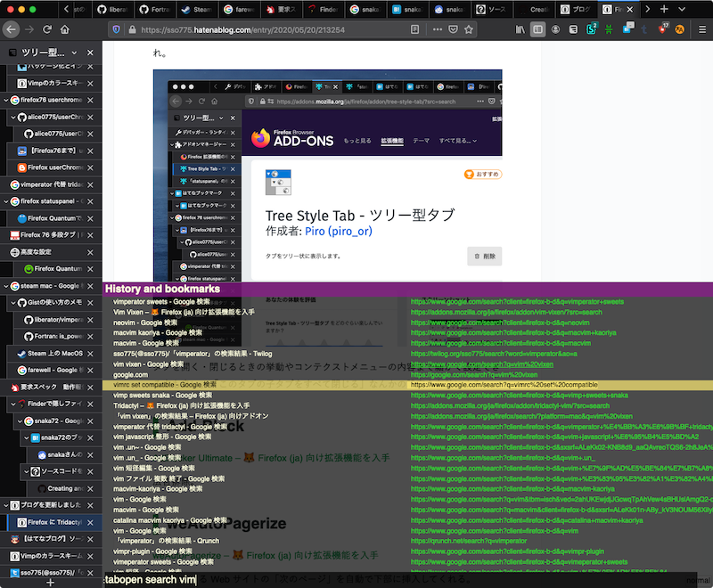List all tabs dropdown arrow
This screenshot has height=588, width=713.
click(682, 9)
